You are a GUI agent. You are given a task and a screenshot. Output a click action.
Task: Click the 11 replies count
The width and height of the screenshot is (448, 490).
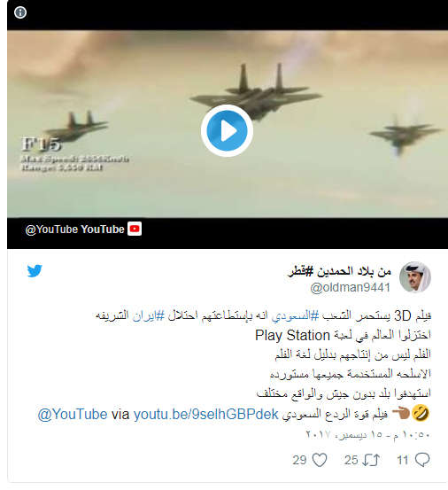tap(403, 460)
